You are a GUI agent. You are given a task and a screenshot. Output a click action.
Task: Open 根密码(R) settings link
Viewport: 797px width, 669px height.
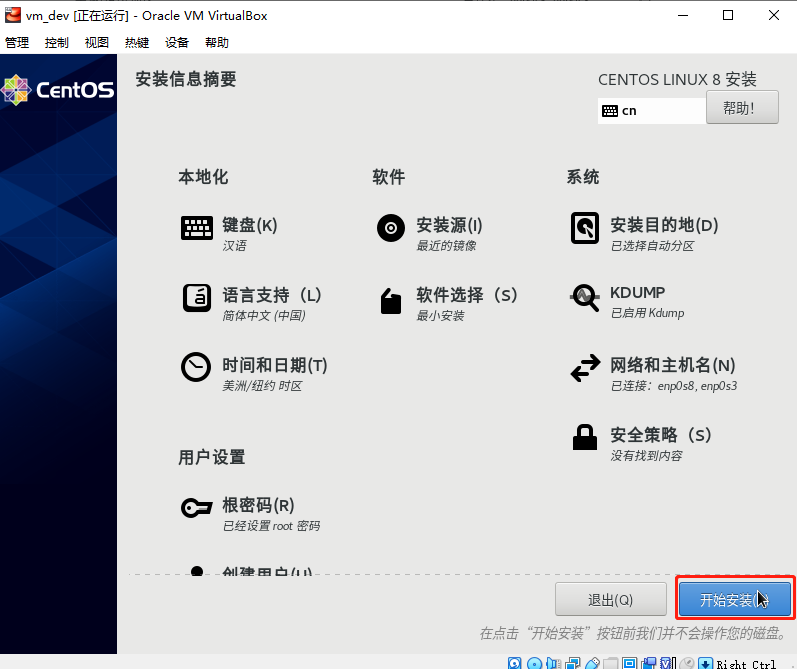[x=258, y=505]
